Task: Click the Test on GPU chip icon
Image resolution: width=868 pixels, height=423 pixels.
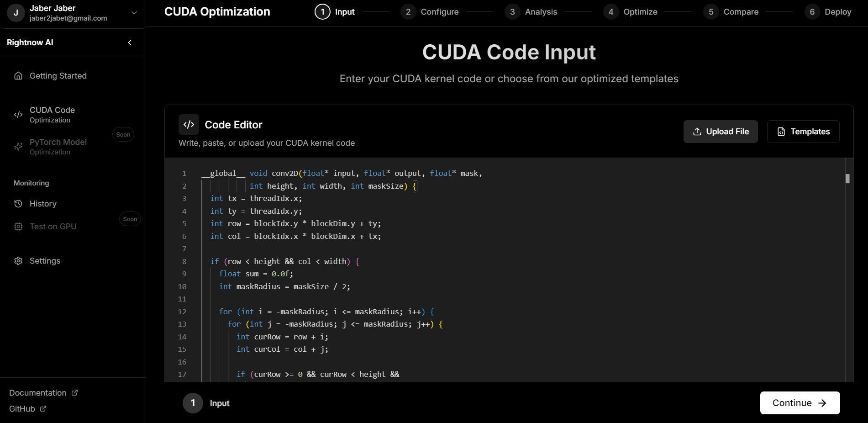Action: click(x=18, y=227)
